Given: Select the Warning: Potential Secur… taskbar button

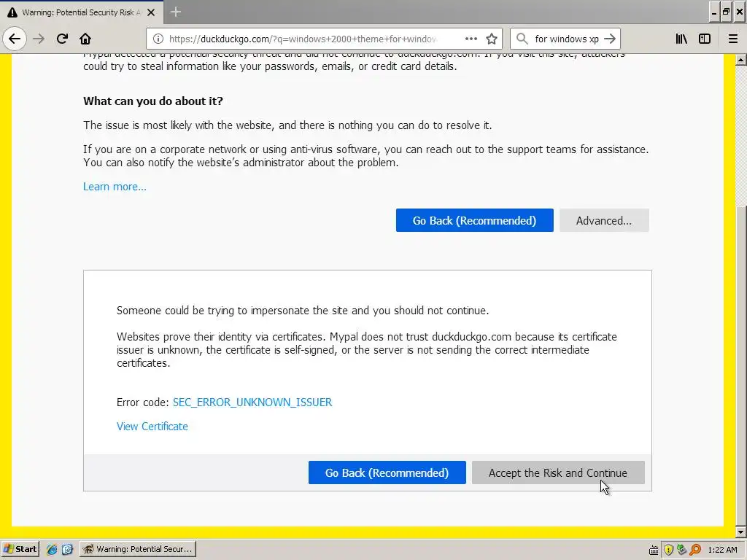Looking at the screenshot, I should click(138, 550).
